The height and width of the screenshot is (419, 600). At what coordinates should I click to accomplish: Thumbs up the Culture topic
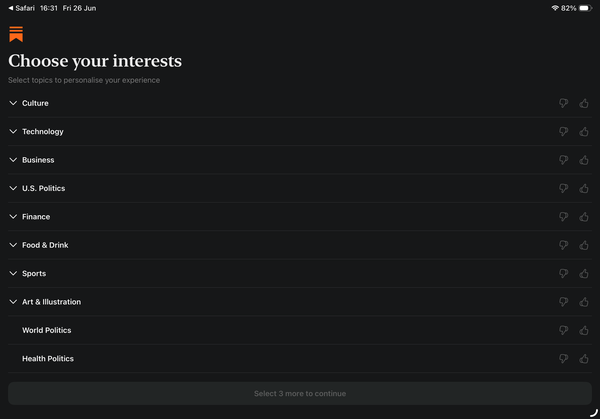pyautogui.click(x=584, y=103)
